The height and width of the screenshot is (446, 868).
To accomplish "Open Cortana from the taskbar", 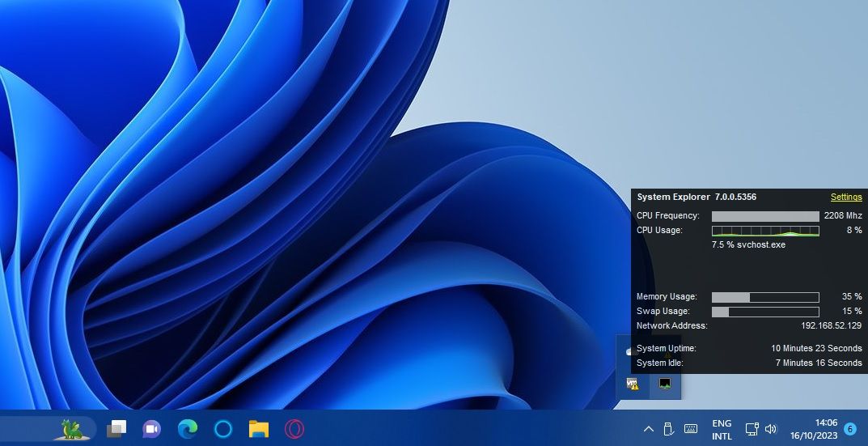I will pos(223,428).
